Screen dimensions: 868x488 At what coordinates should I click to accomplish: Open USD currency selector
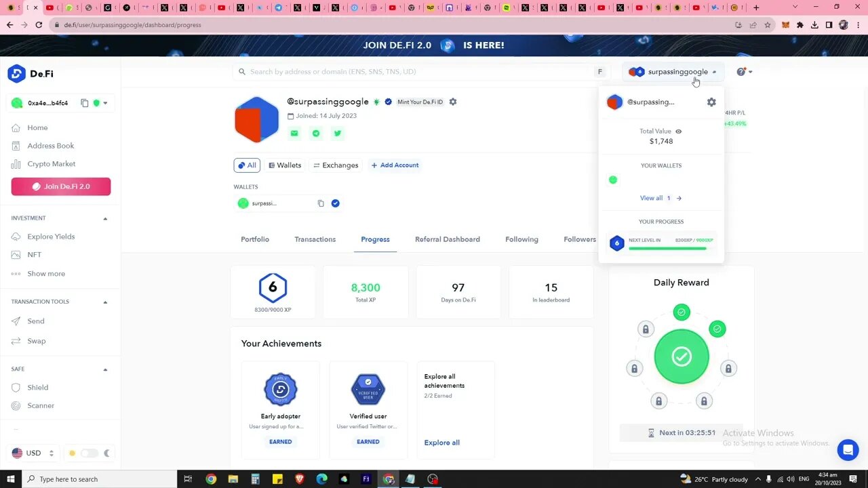pyautogui.click(x=33, y=453)
